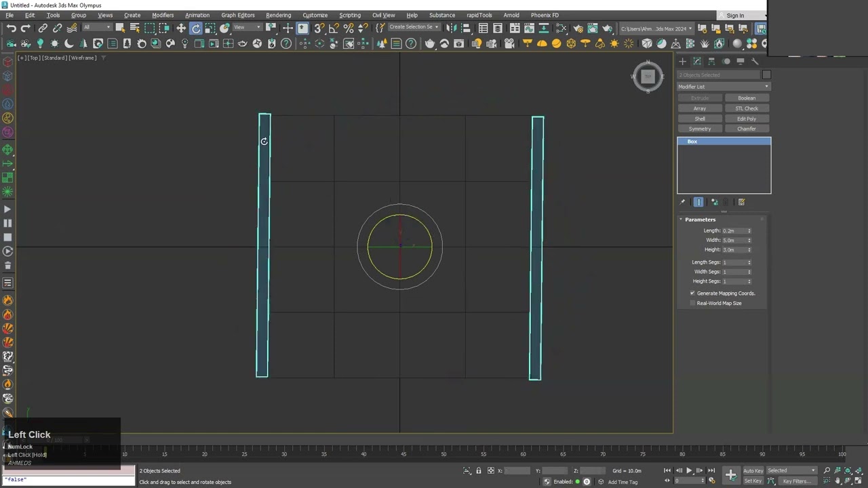Click the Play Animation button

[x=689, y=470]
